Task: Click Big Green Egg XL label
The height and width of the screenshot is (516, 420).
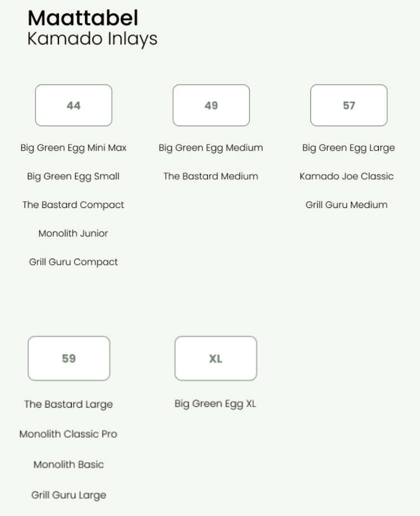Action: (216, 404)
